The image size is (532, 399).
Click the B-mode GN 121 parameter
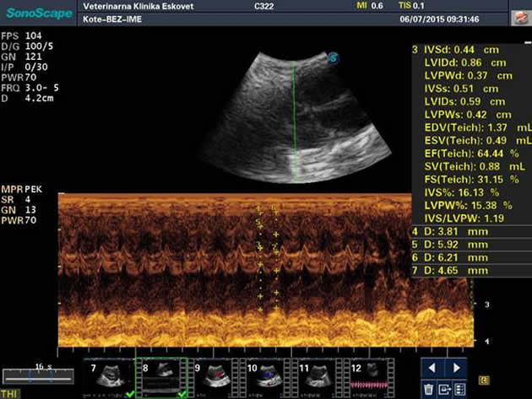click(x=21, y=57)
